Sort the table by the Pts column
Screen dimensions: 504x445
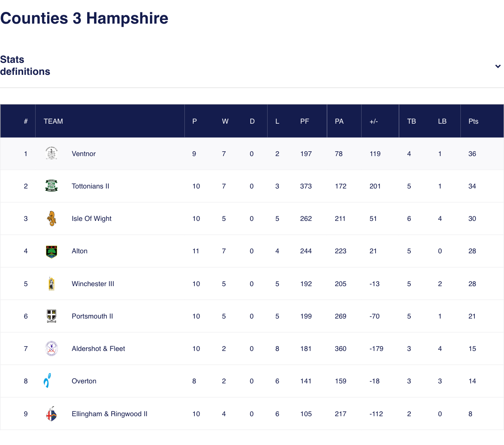473,121
